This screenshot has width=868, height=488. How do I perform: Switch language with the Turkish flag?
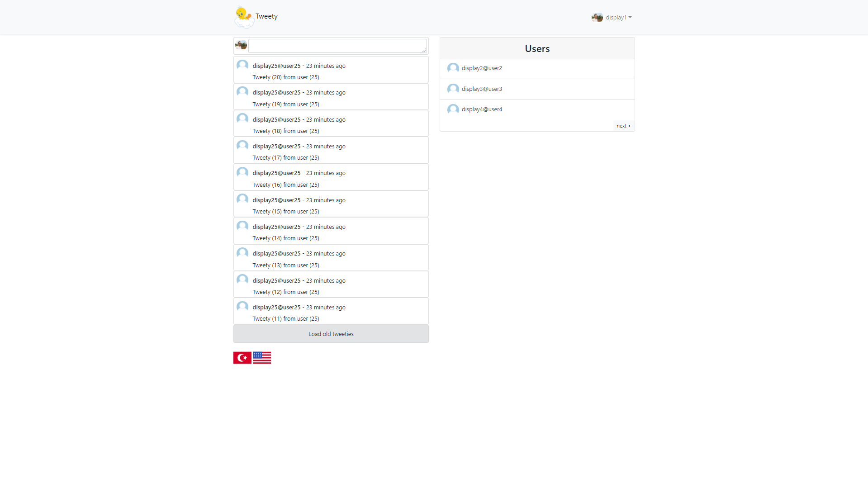pyautogui.click(x=242, y=358)
